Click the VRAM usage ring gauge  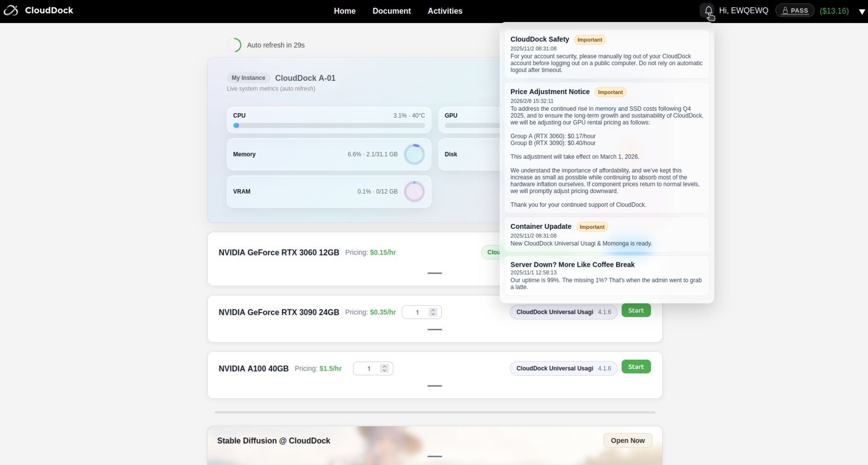click(x=414, y=192)
